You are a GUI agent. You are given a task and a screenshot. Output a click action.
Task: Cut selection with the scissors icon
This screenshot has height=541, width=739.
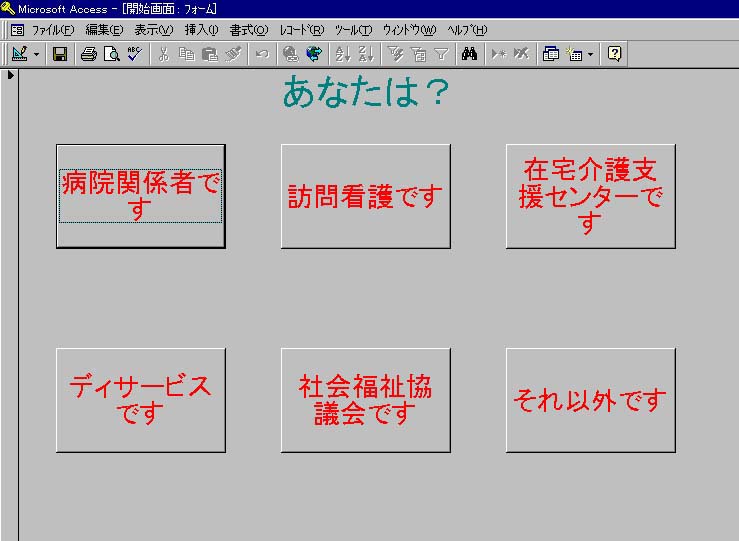164,54
